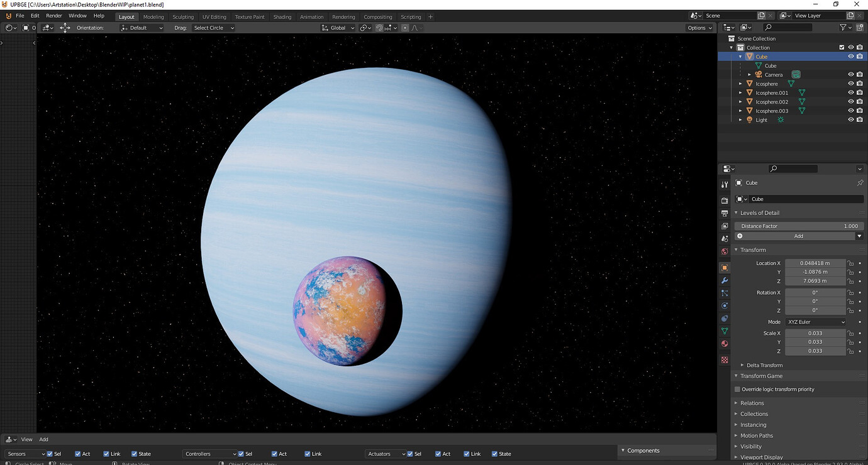Screen dimensions: 868x465
Task: Click the Blender logo menu icon
Action: [x=9, y=16]
